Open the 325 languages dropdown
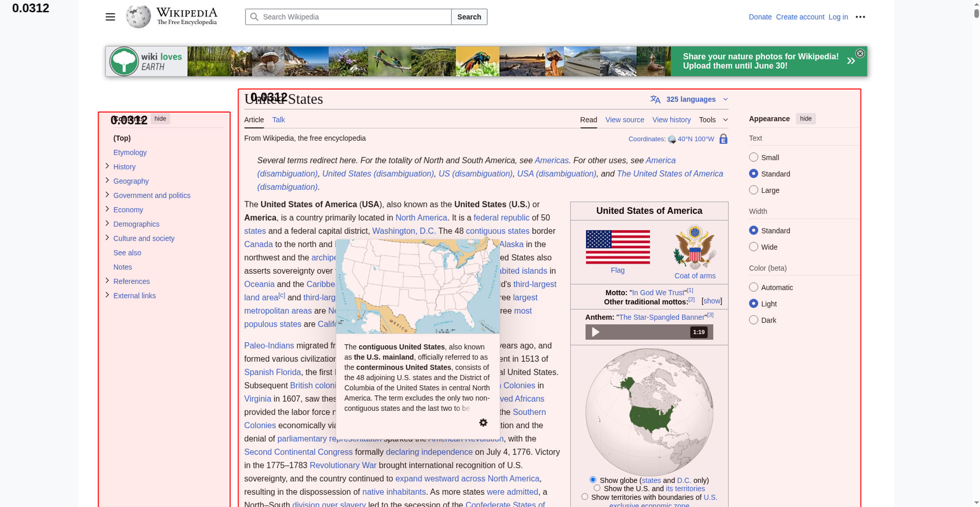980x507 pixels. [x=690, y=99]
